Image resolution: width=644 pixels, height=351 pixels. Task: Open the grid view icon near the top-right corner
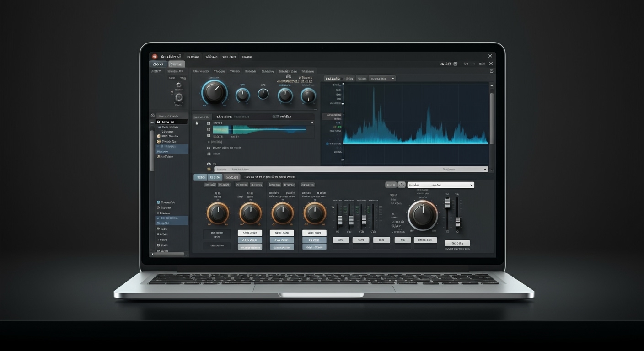coord(491,71)
